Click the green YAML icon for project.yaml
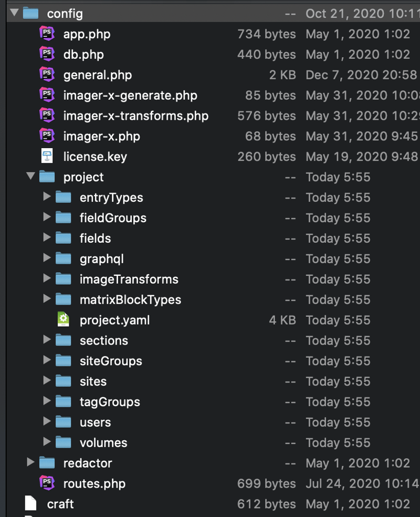Screen dimensions: 420x517 click(x=63, y=320)
